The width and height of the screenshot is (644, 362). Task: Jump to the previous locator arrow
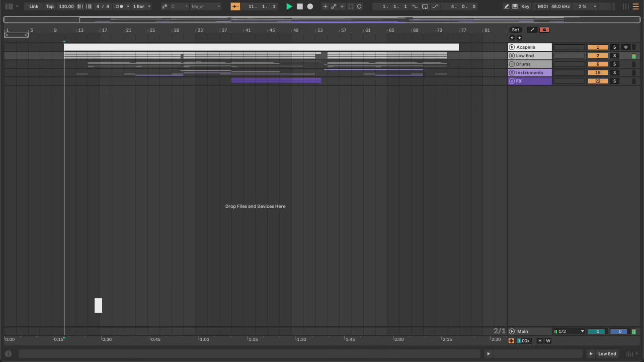[x=512, y=38]
